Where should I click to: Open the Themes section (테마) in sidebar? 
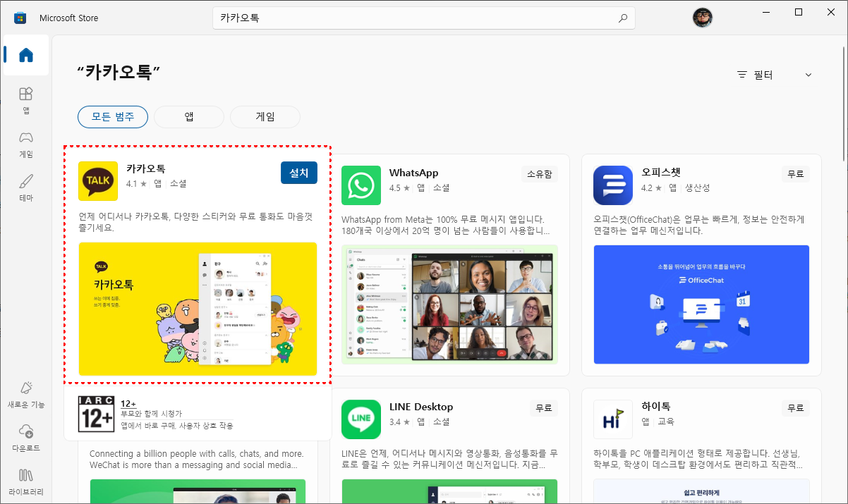(x=26, y=188)
